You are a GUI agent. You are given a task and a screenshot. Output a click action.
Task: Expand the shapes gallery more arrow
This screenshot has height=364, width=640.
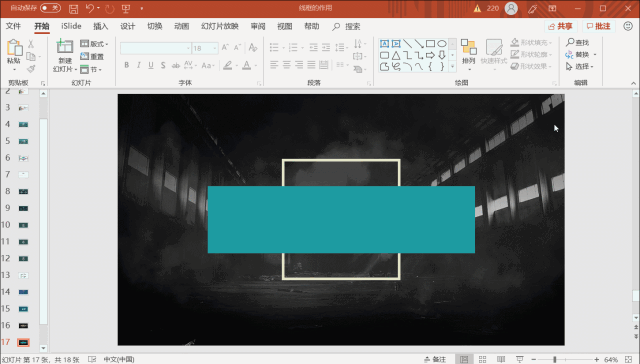[452, 67]
